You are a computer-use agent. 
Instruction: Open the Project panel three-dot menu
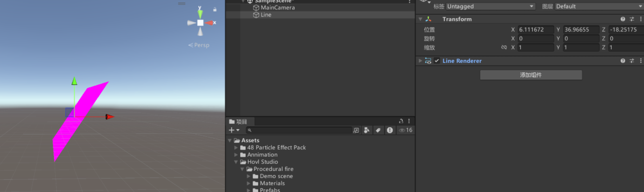[x=409, y=121]
